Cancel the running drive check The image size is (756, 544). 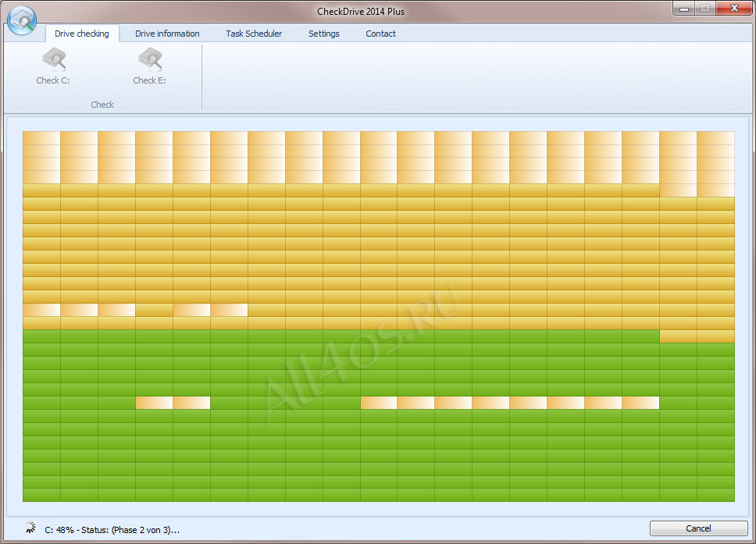[698, 528]
